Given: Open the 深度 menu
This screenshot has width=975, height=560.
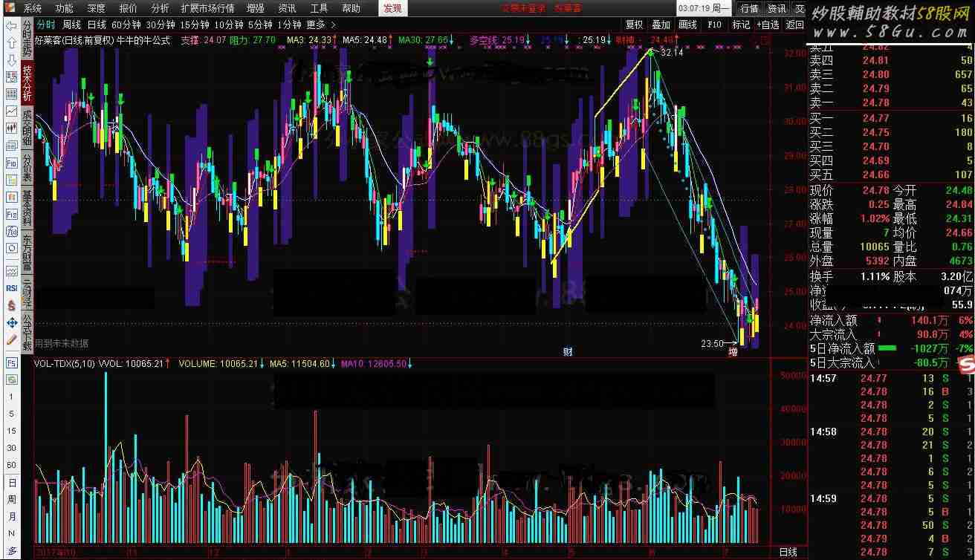Looking at the screenshot, I should pos(97,8).
